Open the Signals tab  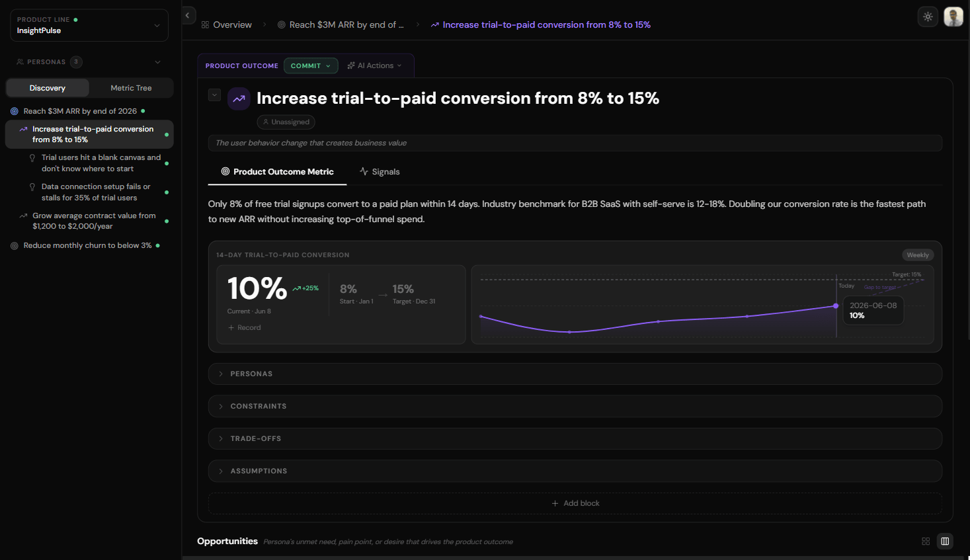pos(380,172)
